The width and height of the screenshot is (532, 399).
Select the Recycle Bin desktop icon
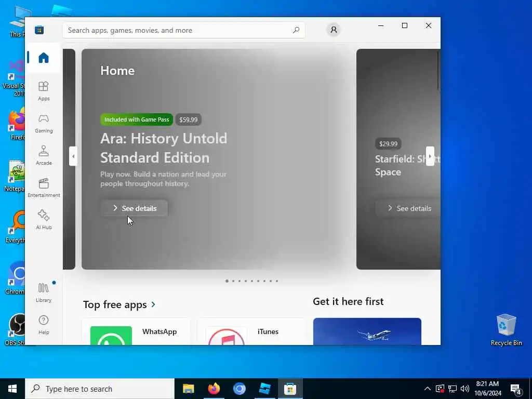tap(506, 330)
